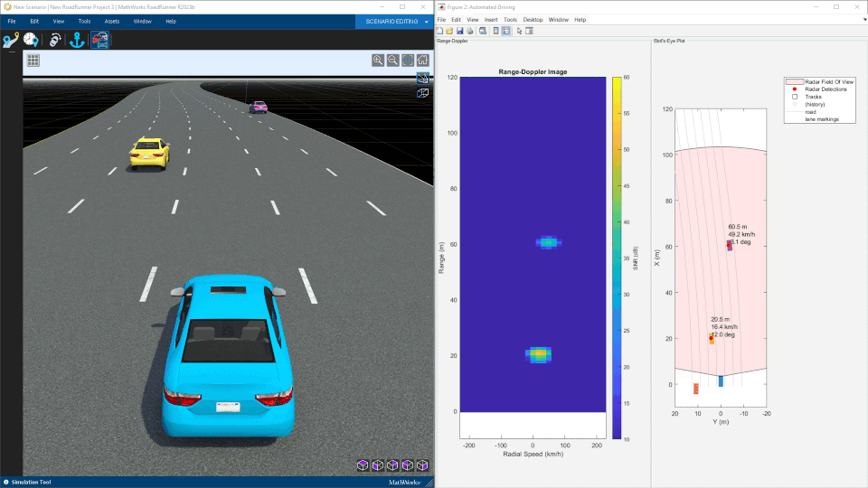Select back-right face view cube preset
Screen dimensions: 868x488
tap(392, 465)
